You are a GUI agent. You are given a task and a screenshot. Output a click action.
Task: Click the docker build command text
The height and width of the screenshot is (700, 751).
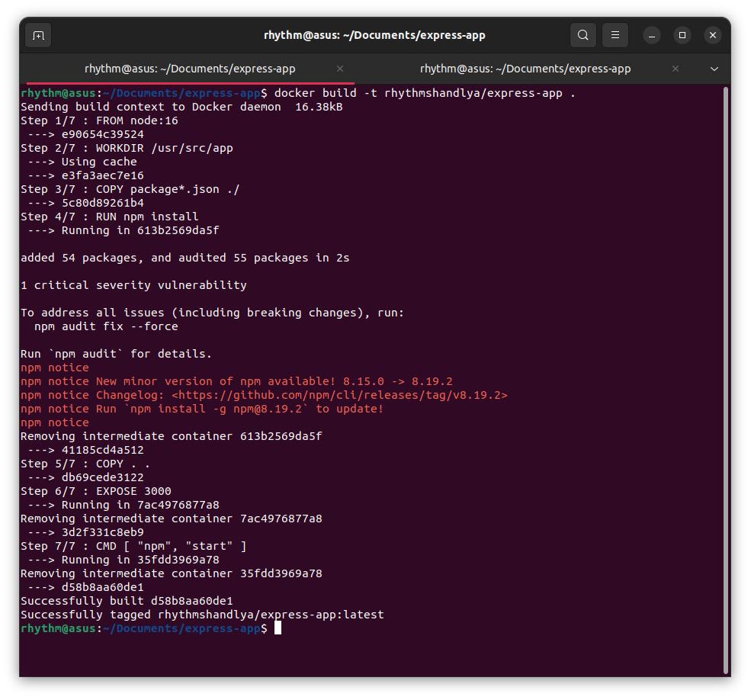(424, 93)
